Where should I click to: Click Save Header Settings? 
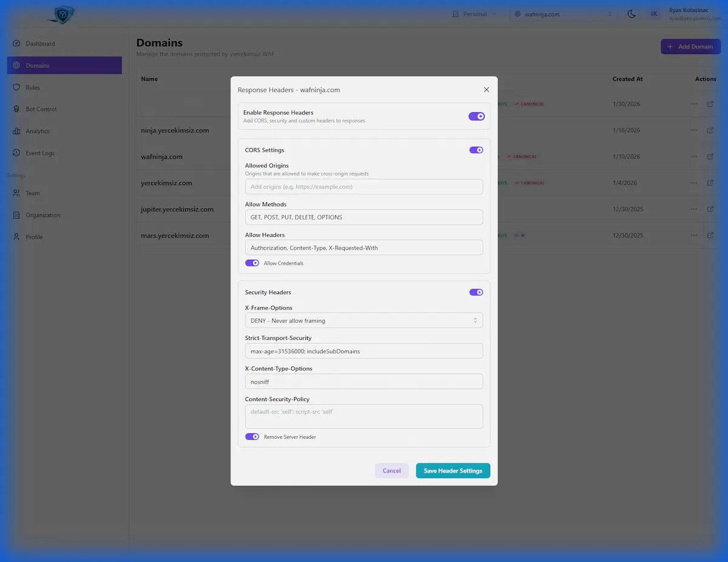[453, 471]
